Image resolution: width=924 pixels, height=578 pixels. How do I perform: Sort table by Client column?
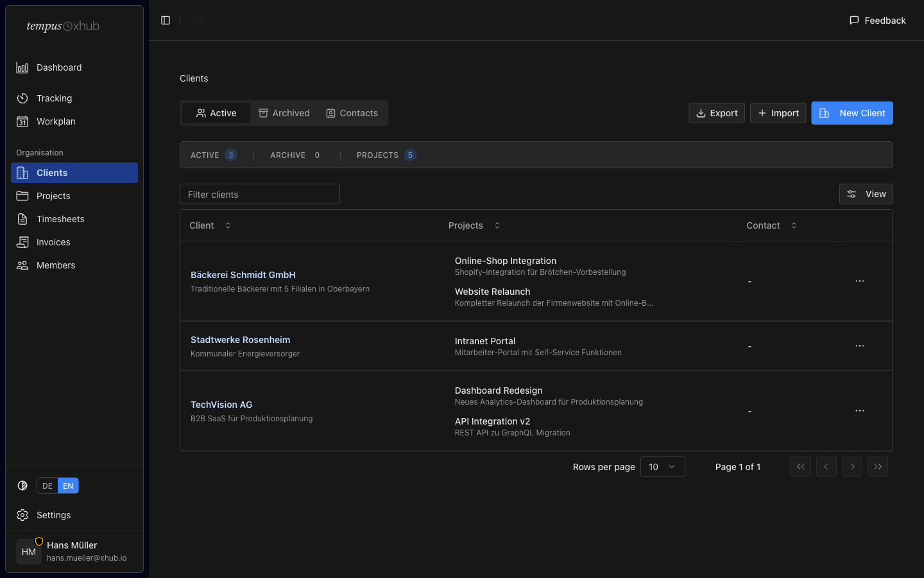click(x=210, y=225)
